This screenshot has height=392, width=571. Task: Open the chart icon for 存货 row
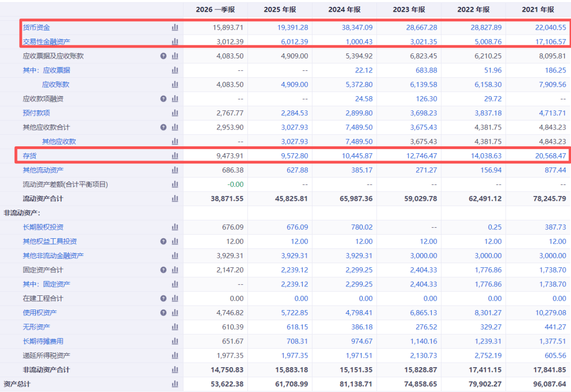(x=175, y=156)
